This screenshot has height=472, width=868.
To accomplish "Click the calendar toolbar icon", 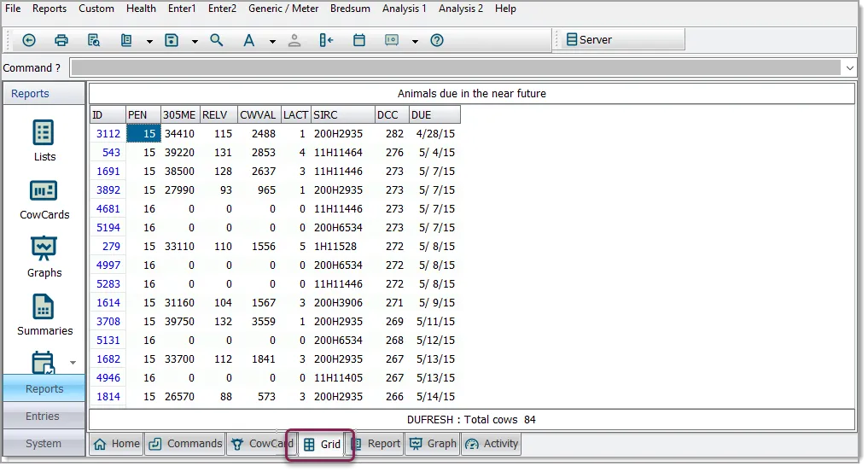I will pos(359,40).
